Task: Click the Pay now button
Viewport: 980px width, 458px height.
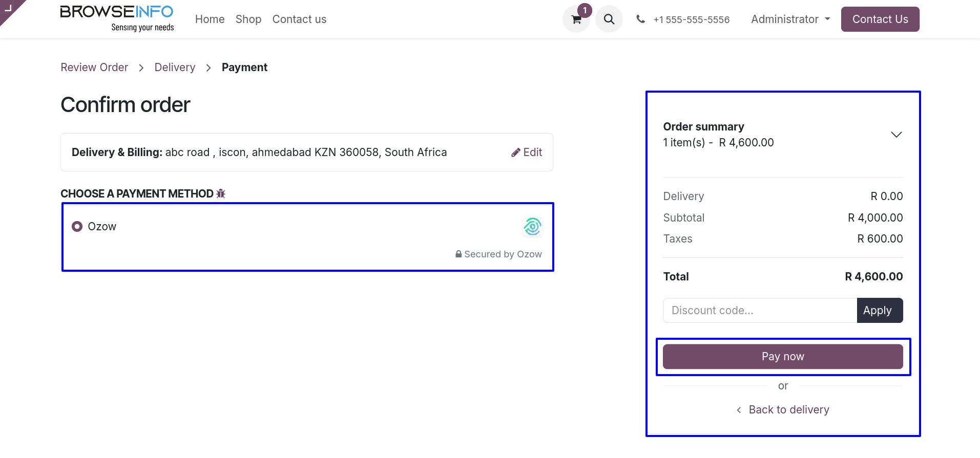Action: pos(783,357)
